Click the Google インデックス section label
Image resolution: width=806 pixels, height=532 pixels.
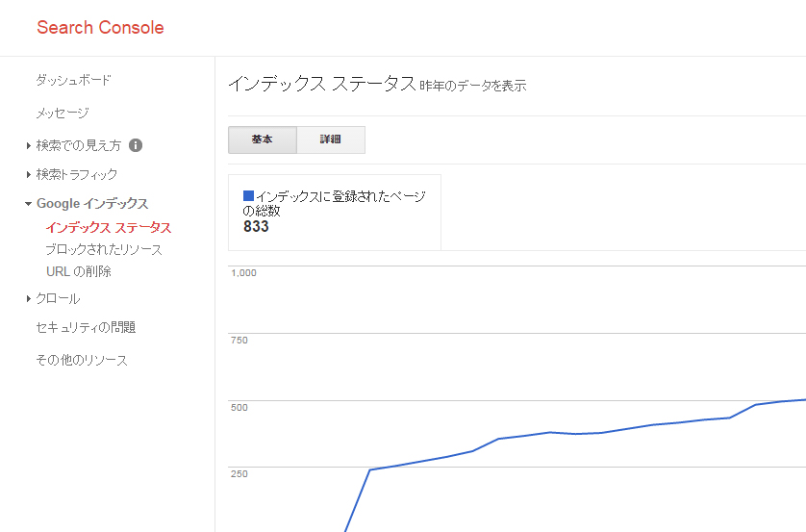pyautogui.click(x=92, y=204)
